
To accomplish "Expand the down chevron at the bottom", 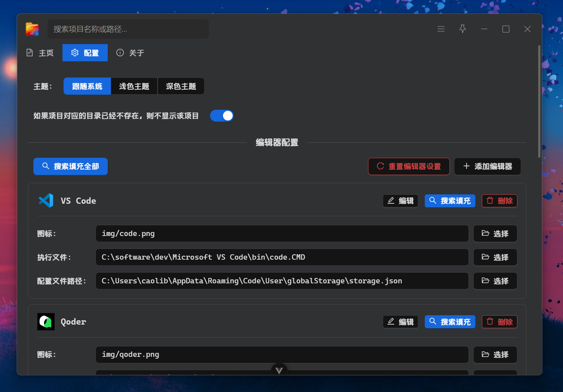I will tap(279, 370).
